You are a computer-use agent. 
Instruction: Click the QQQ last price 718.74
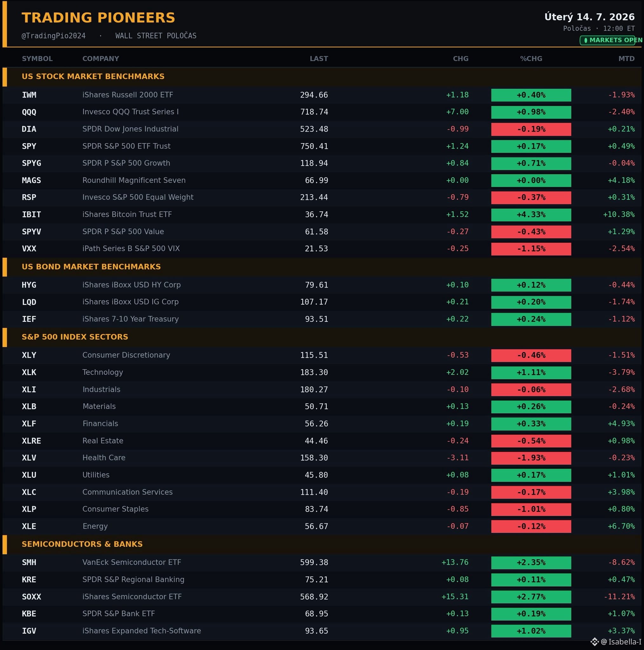(x=314, y=112)
